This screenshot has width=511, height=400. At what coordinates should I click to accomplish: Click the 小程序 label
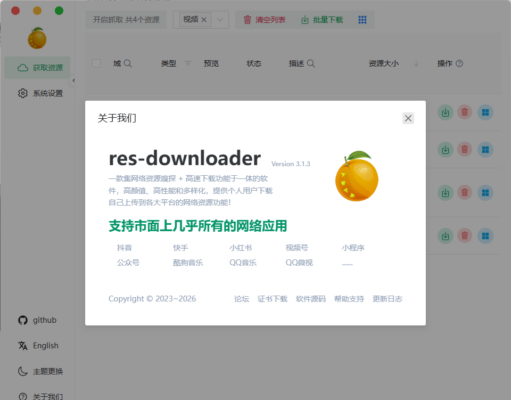pyautogui.click(x=353, y=248)
